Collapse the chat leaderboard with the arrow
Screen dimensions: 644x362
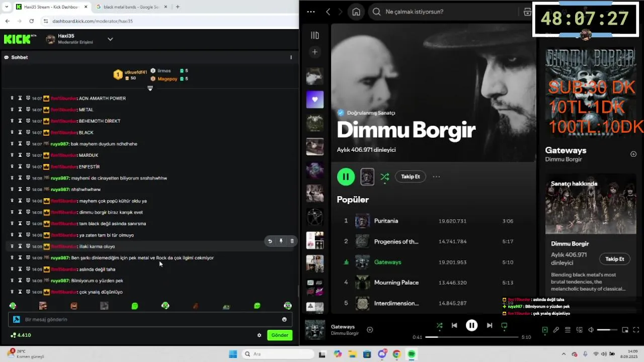tap(150, 88)
